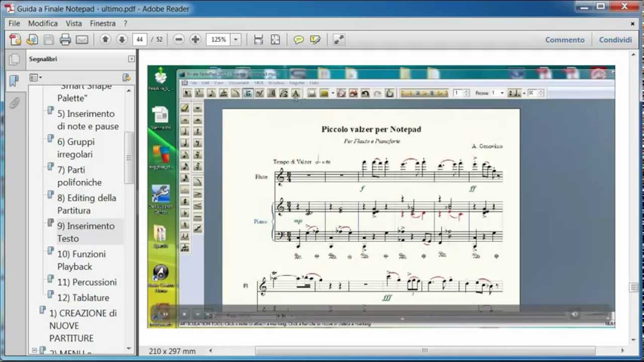Click the "210 x 297 mm" page size label
This screenshot has height=362, width=644.
point(172,351)
